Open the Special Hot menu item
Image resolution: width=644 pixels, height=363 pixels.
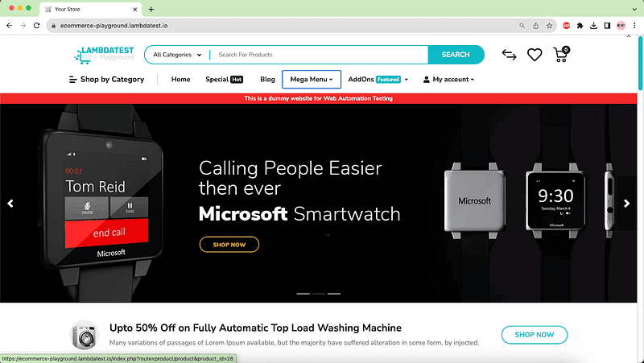pyautogui.click(x=225, y=79)
